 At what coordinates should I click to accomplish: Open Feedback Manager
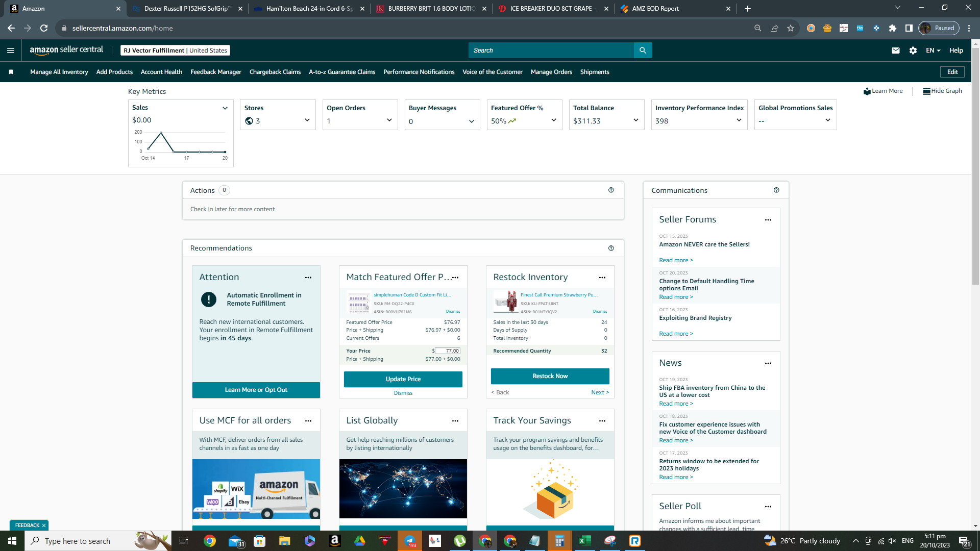(x=216, y=72)
